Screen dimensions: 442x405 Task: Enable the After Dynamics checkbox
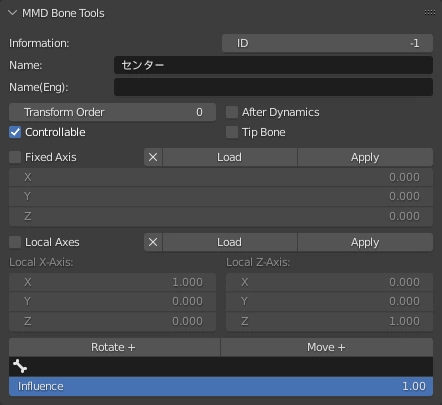pyautogui.click(x=232, y=112)
